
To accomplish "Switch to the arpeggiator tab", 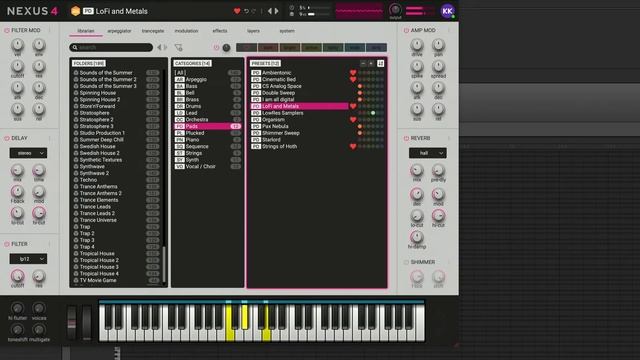I will pyautogui.click(x=119, y=31).
